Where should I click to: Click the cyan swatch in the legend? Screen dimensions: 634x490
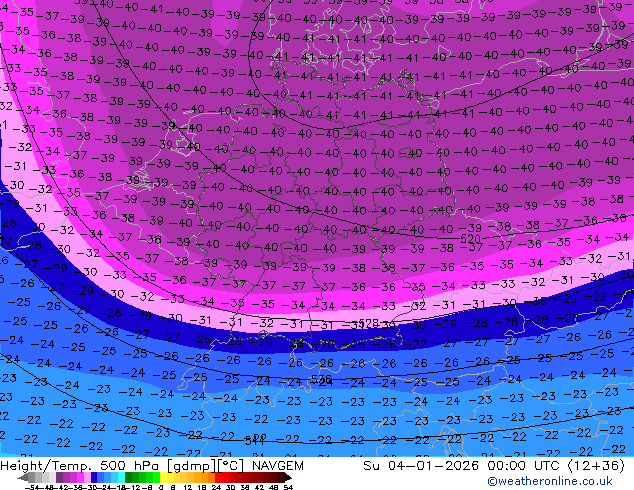point(121,477)
